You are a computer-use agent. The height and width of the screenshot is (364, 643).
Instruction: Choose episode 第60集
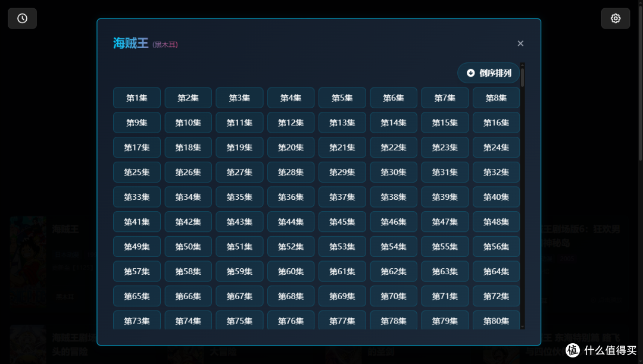coord(291,271)
